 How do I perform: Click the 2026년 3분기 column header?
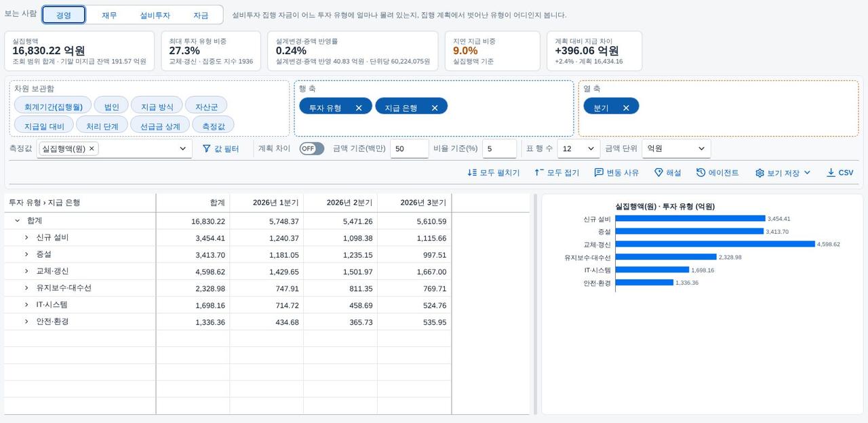[414, 203]
